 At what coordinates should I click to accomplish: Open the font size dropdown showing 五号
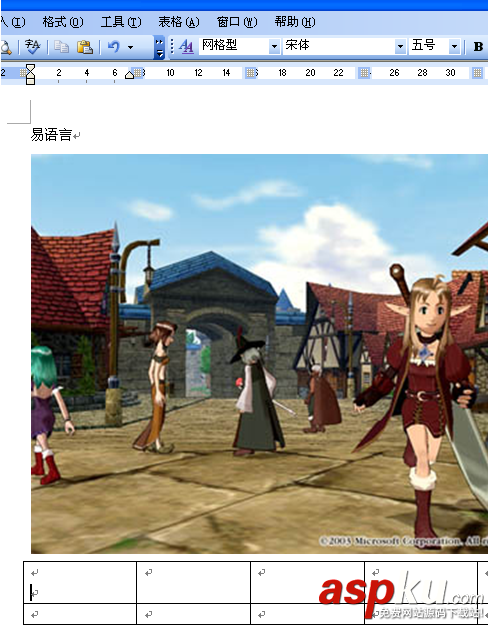point(454,47)
